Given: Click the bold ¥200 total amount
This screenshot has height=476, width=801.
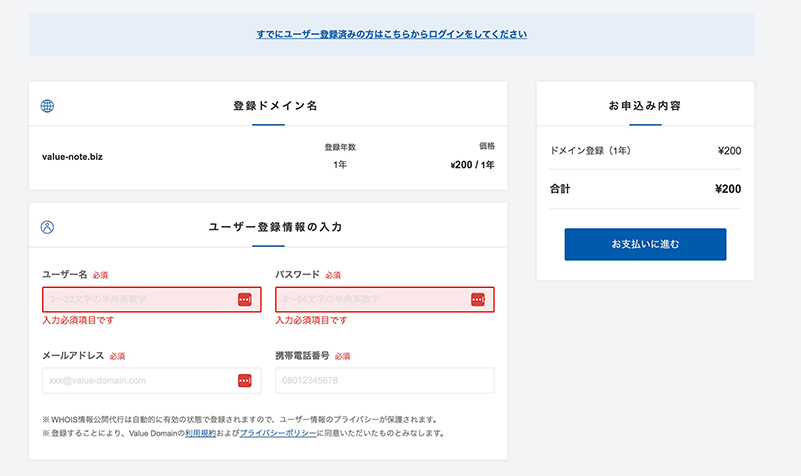Looking at the screenshot, I should (728, 189).
